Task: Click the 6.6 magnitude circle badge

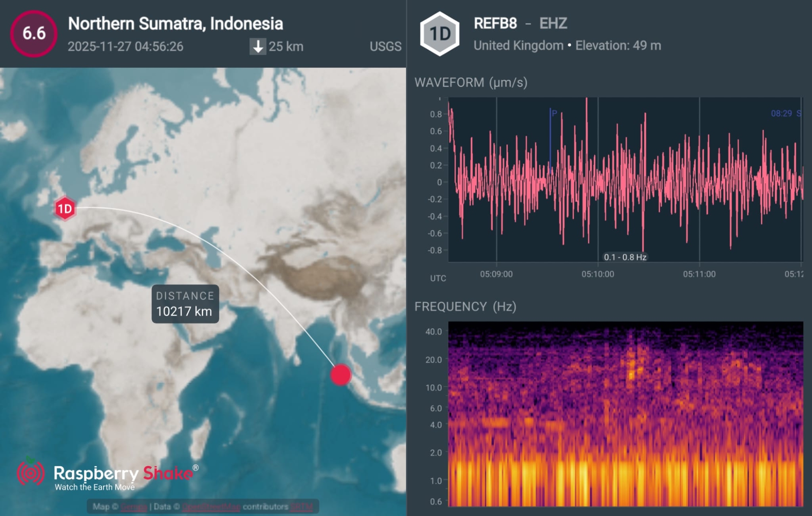Action: point(34,33)
